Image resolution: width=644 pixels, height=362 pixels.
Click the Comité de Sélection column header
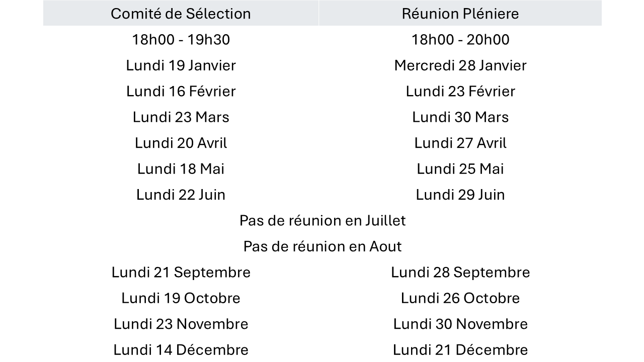181,14
